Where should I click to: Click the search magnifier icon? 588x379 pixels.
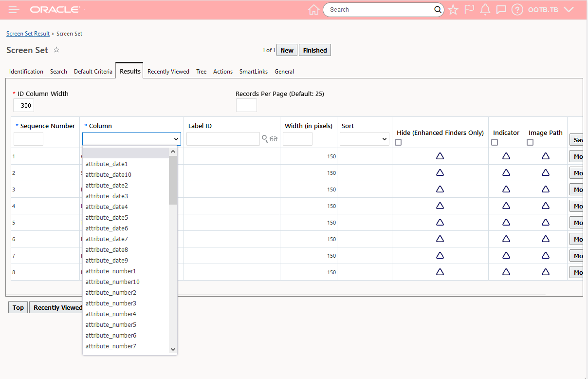pos(438,10)
